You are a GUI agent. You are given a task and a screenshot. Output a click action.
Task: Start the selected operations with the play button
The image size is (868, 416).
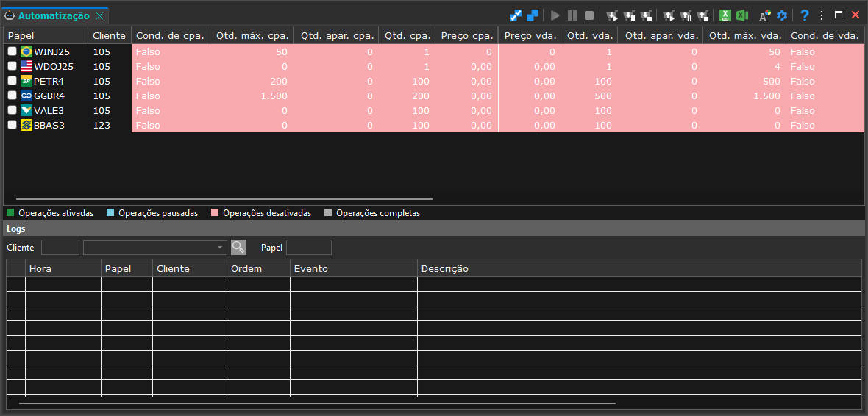point(555,15)
